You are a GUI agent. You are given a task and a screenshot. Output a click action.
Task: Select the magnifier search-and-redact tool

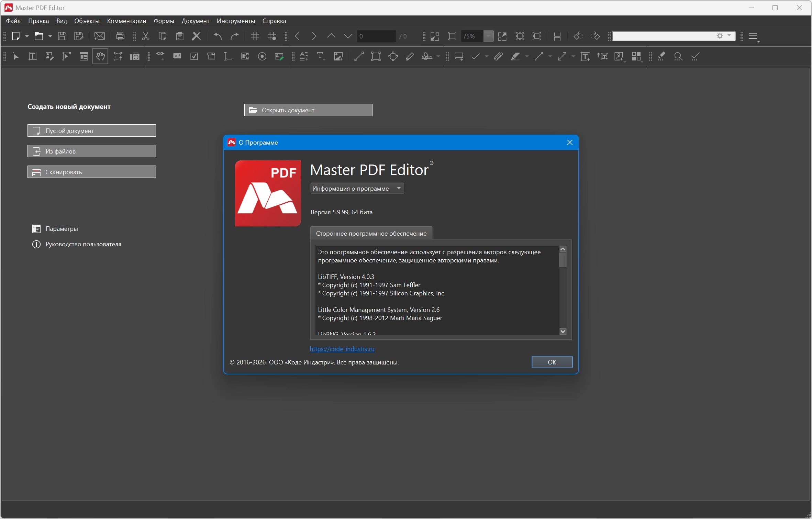coord(678,56)
